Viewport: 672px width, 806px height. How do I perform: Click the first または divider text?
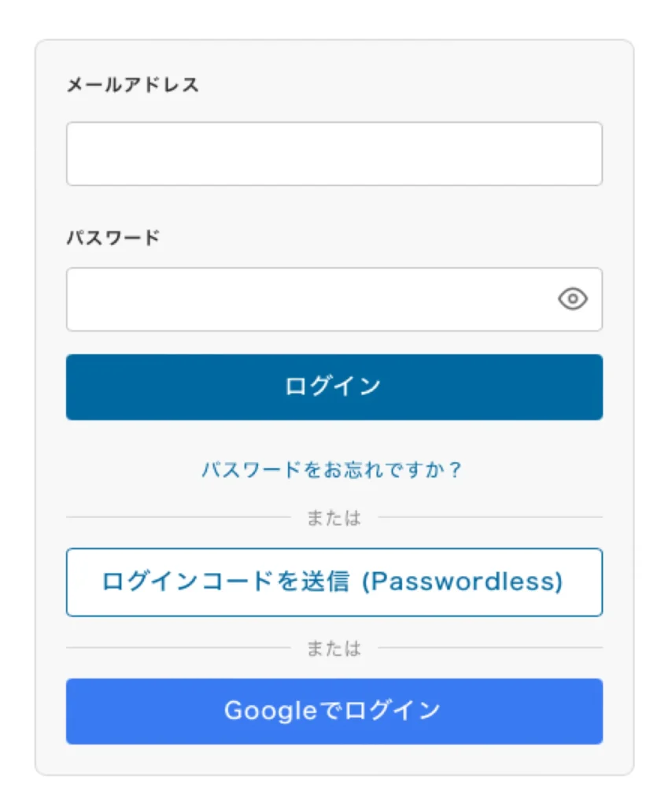(x=334, y=518)
